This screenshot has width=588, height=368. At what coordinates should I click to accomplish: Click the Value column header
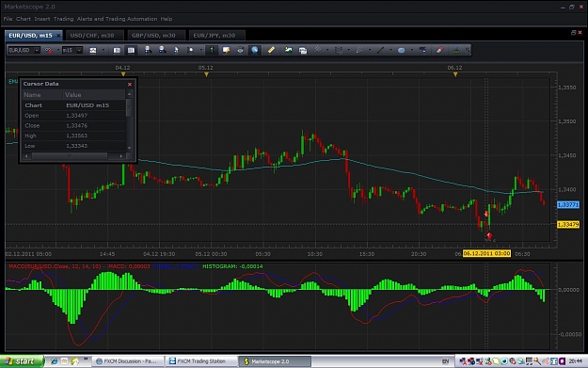94,95
